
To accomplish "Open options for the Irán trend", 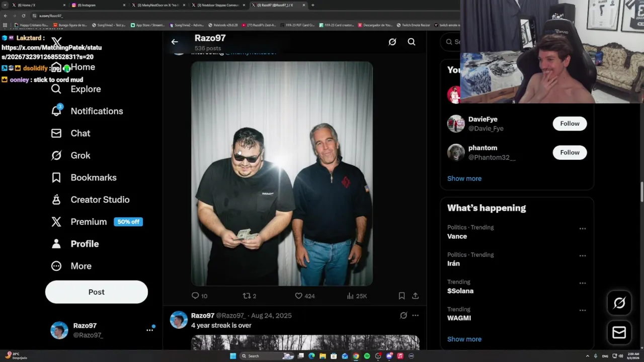I will [x=582, y=256].
